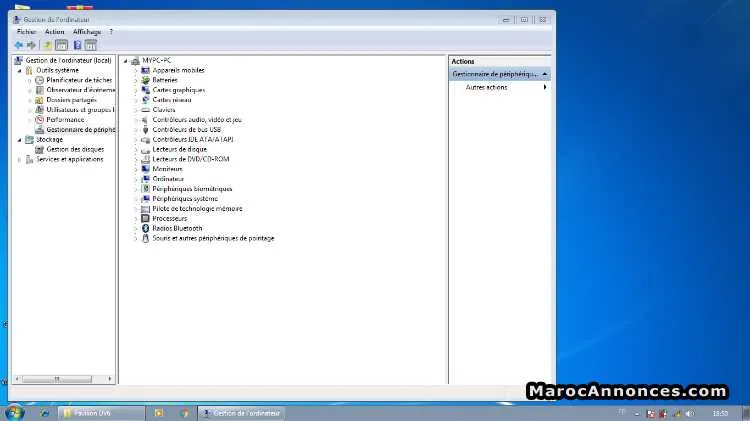Click the Lecteurs de DVD/CD-ROM icon
Screen dimensions: 750x421
pyautogui.click(x=145, y=159)
